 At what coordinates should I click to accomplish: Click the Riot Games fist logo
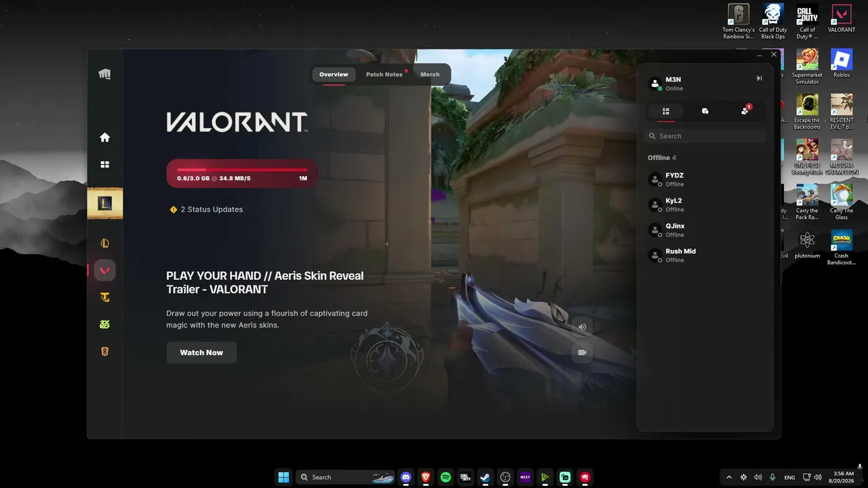[104, 75]
